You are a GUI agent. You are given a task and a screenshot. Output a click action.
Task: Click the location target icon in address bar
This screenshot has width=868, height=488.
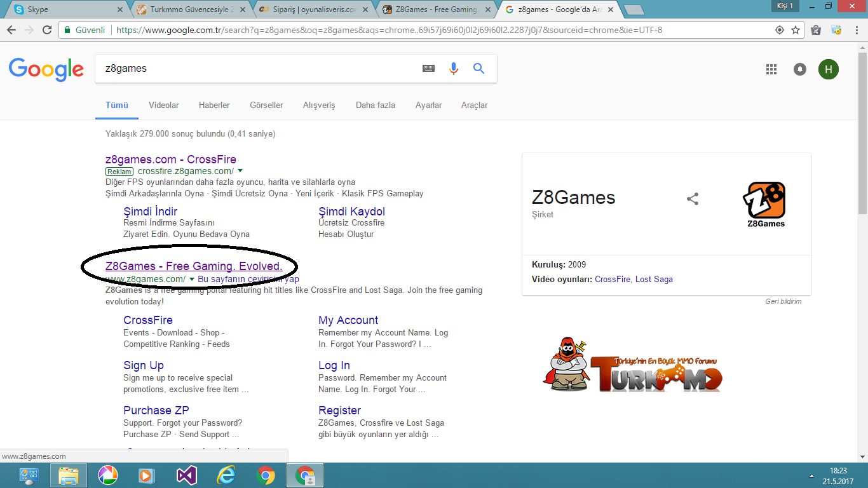pos(780,30)
